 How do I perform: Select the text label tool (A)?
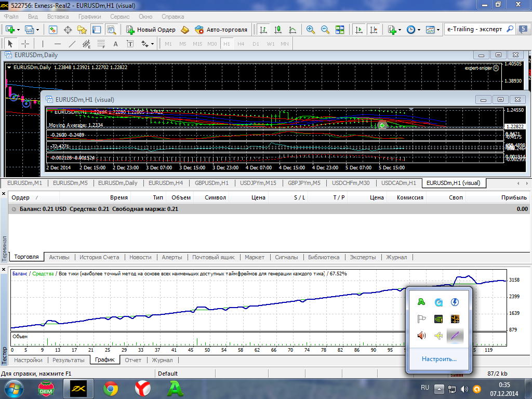click(115, 44)
